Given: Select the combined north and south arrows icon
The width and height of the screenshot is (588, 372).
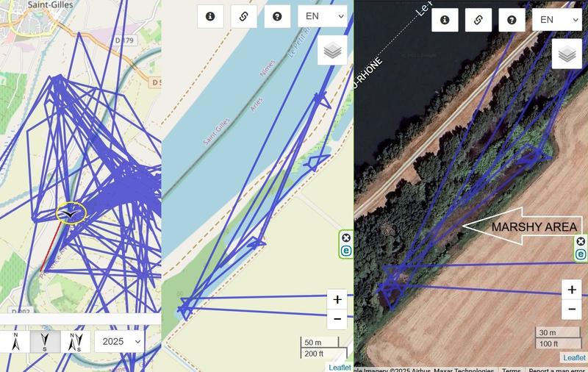Looking at the screenshot, I should pos(76,342).
